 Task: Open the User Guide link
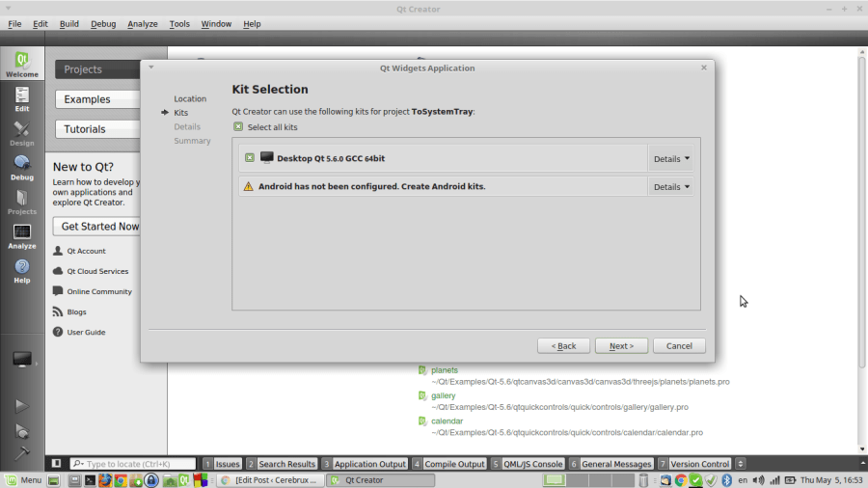point(86,333)
